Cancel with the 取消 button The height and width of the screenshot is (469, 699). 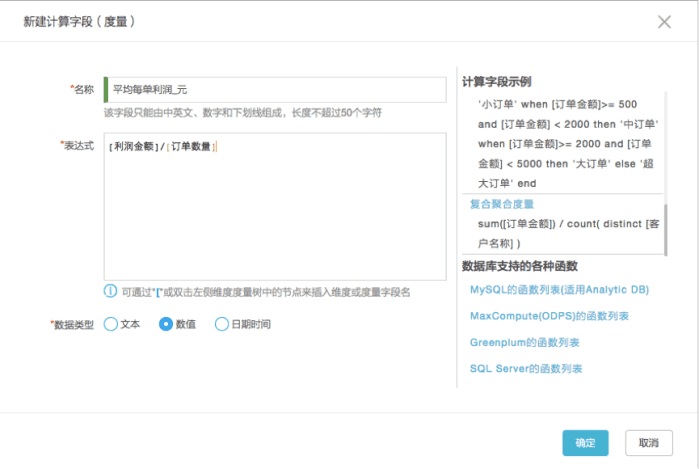pyautogui.click(x=649, y=443)
